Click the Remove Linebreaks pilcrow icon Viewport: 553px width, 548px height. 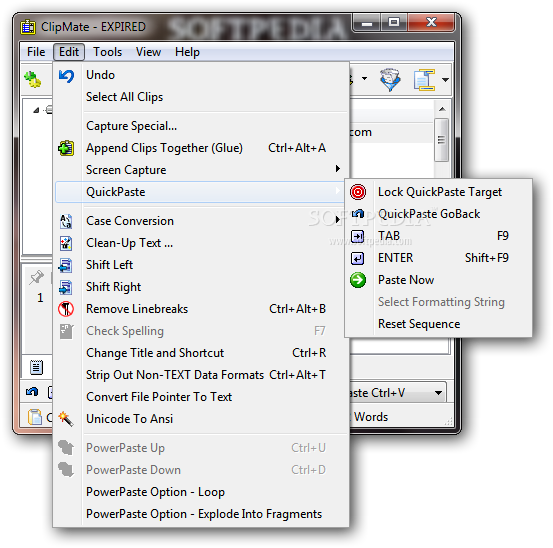click(x=66, y=309)
